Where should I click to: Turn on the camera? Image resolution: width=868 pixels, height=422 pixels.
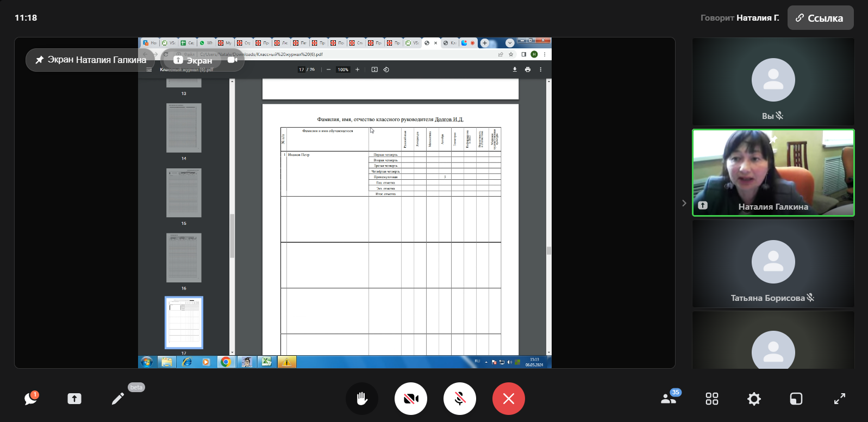[x=411, y=399]
